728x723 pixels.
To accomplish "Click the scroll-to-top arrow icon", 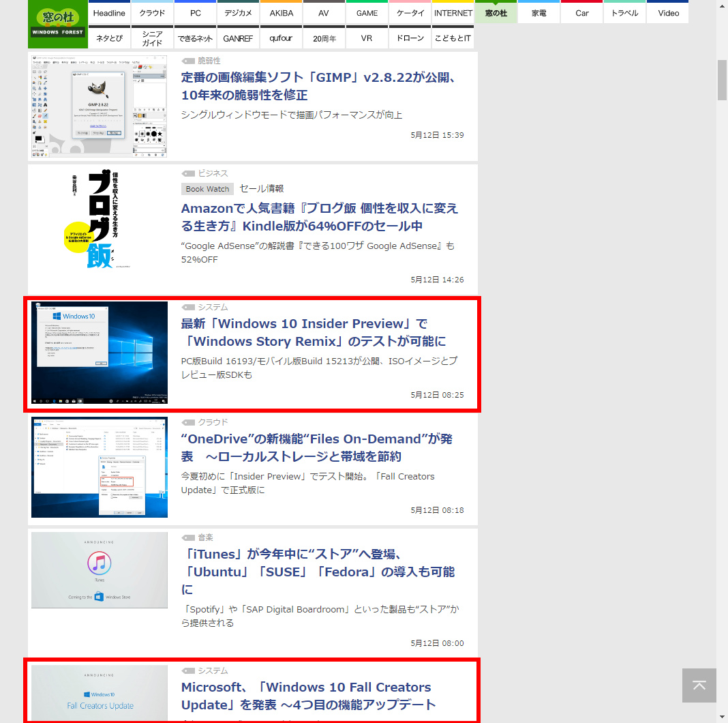I will [699, 685].
